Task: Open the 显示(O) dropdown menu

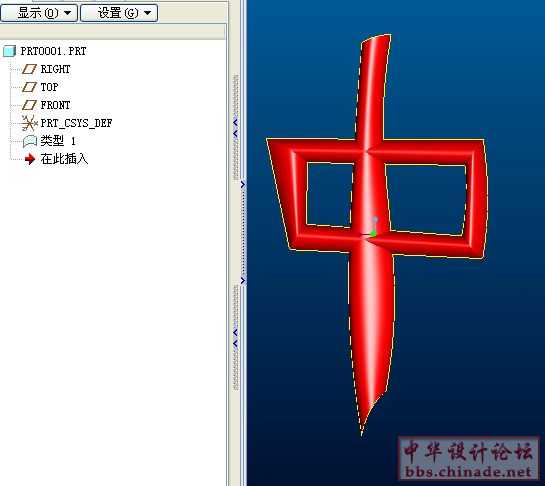Action: click(39, 13)
